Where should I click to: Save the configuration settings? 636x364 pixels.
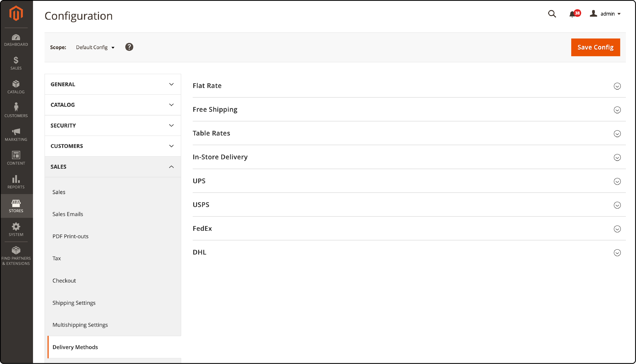pos(595,47)
